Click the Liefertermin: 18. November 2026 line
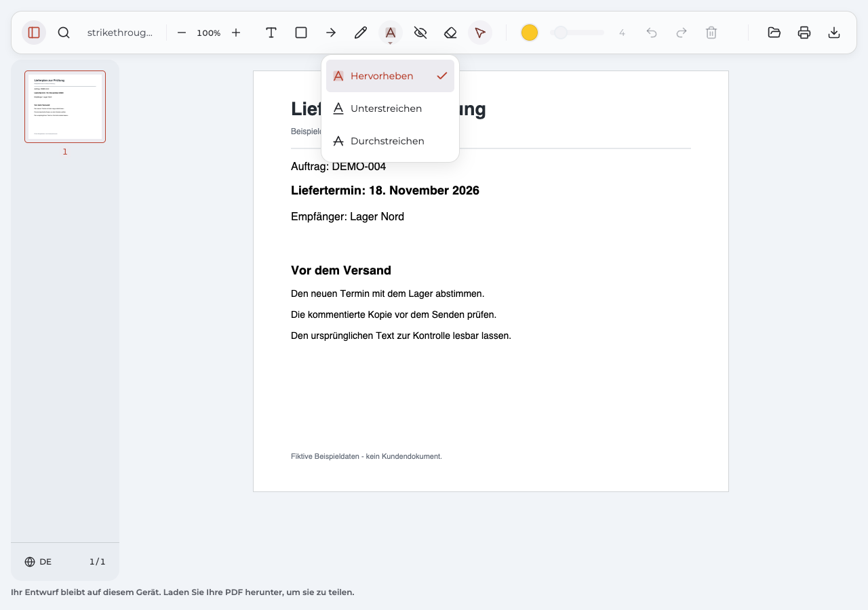Image resolution: width=868 pixels, height=610 pixels. click(385, 190)
